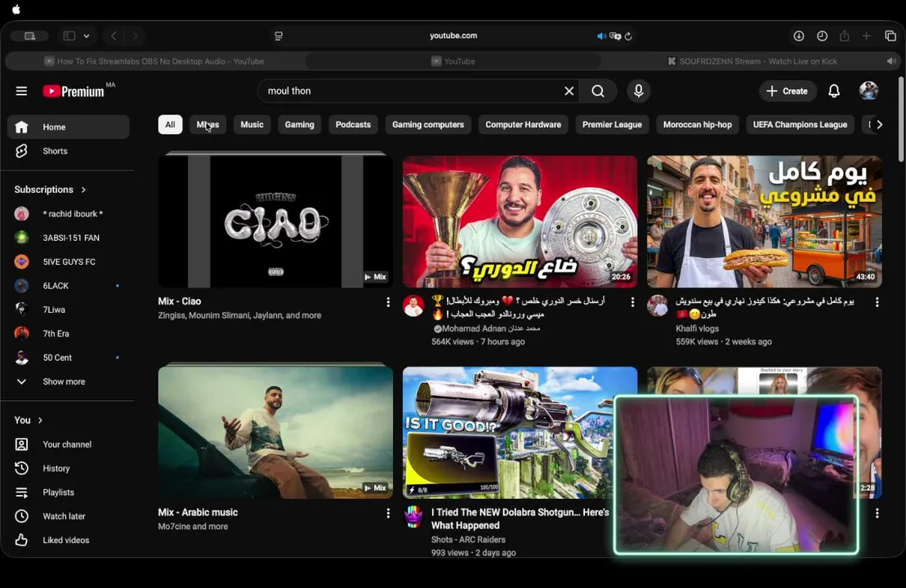Select the Computer Hardware chip
This screenshot has height=588, width=906.
524,125
